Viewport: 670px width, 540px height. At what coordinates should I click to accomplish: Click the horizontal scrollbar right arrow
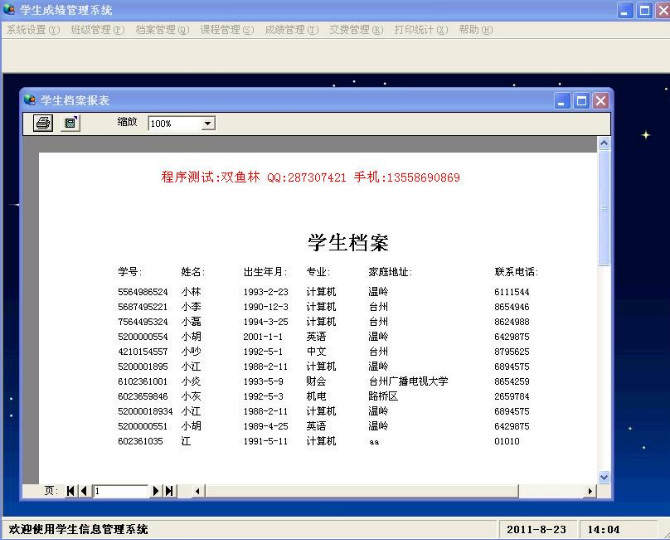(590, 491)
